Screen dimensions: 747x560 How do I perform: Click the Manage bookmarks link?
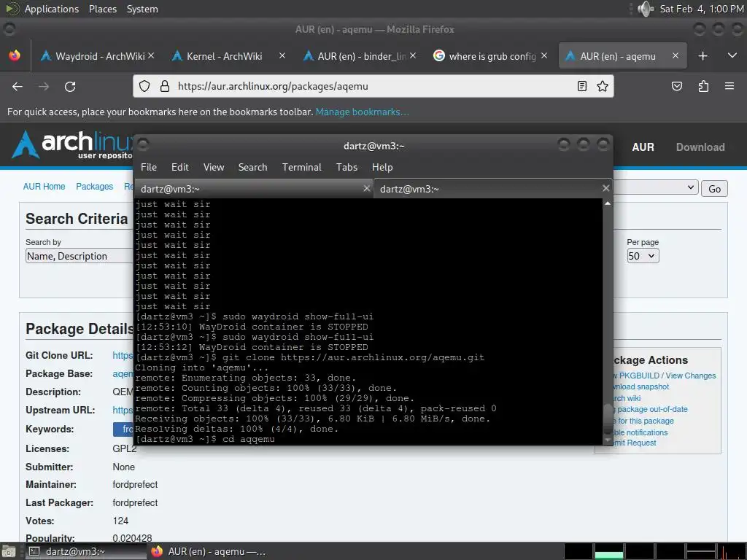point(362,112)
